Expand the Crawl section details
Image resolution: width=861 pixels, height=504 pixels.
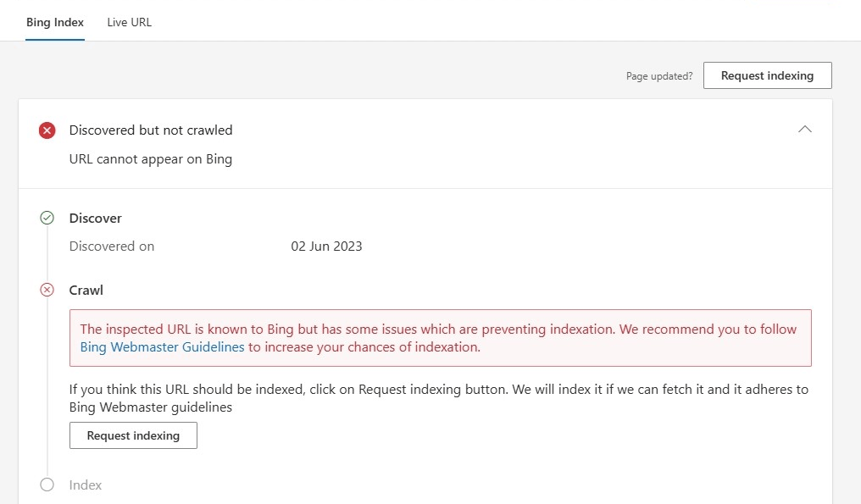[x=85, y=290]
